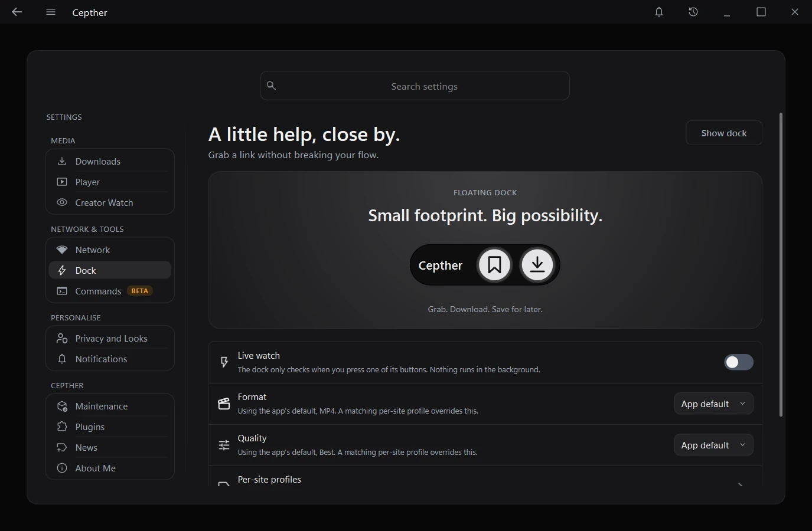Click the caption "Grab. Download. Save for later."
The width and height of the screenshot is (812, 531).
coord(485,309)
